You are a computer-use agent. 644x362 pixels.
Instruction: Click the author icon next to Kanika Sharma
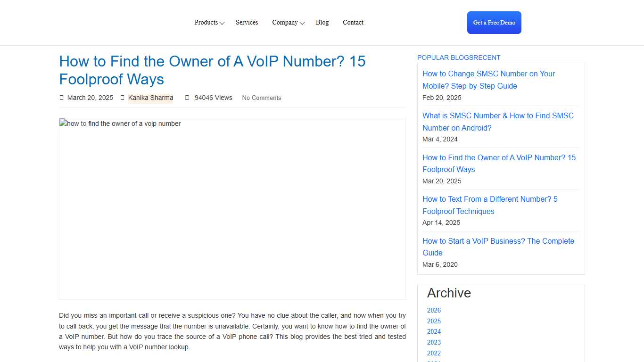[123, 98]
